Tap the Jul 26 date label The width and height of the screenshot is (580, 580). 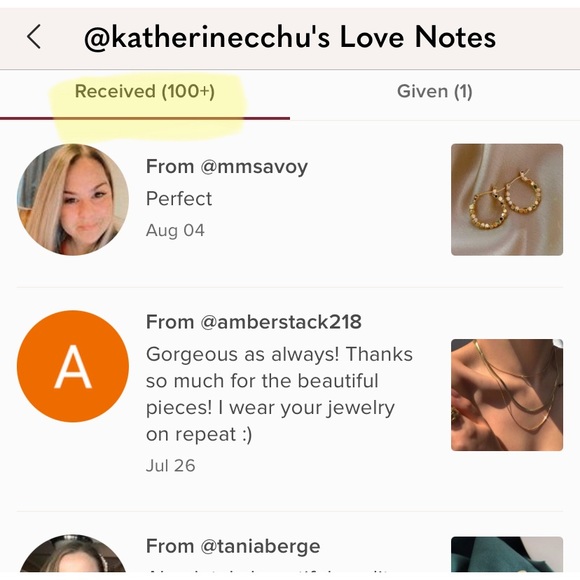[171, 465]
